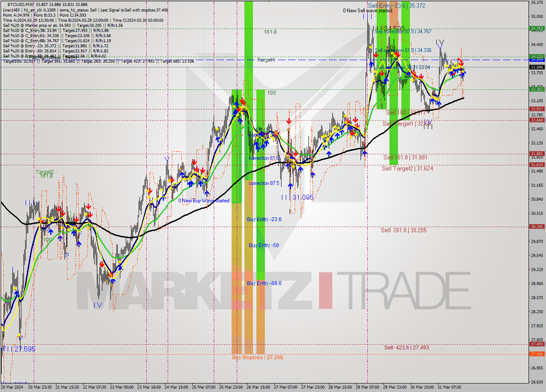Click the '20 Mar 23:30' time axis label
546x392 pixels.
point(40,387)
